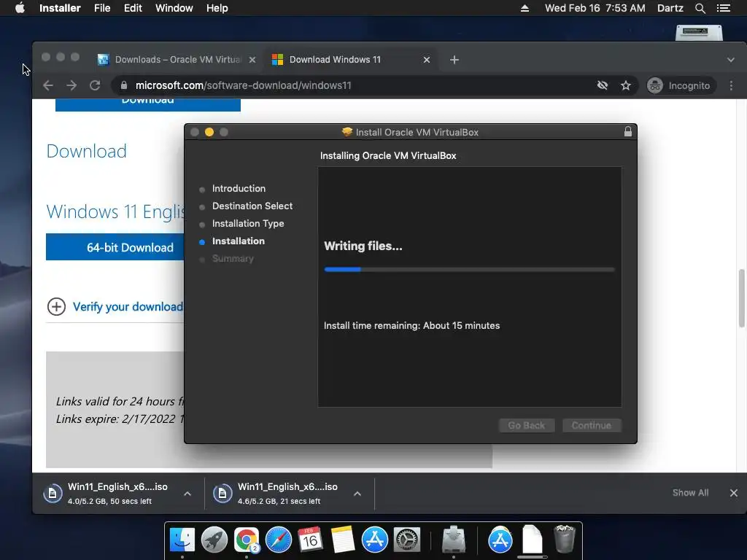This screenshot has height=560, width=747.
Task: Open first Win11 ISO download item (4.0/5.2 GB)
Action: [111, 493]
